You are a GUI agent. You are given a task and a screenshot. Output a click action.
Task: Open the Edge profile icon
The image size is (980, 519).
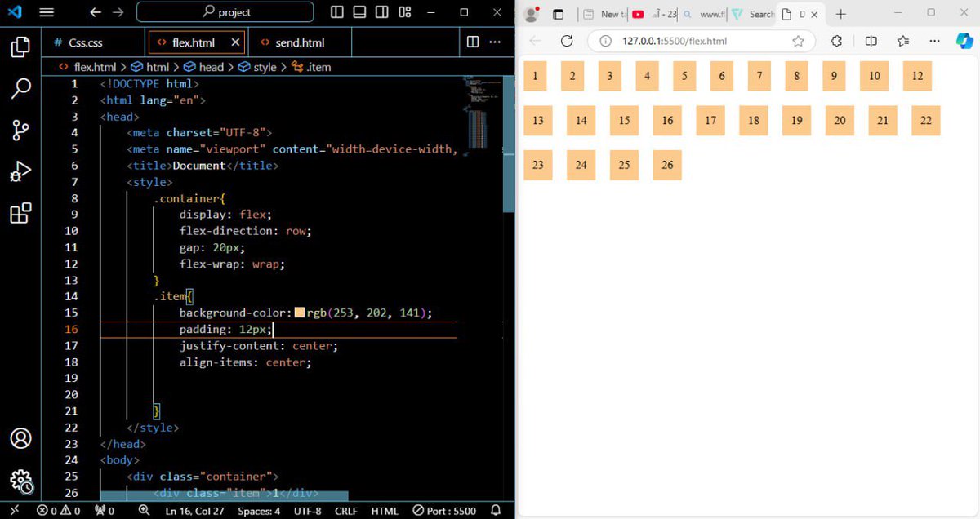531,14
